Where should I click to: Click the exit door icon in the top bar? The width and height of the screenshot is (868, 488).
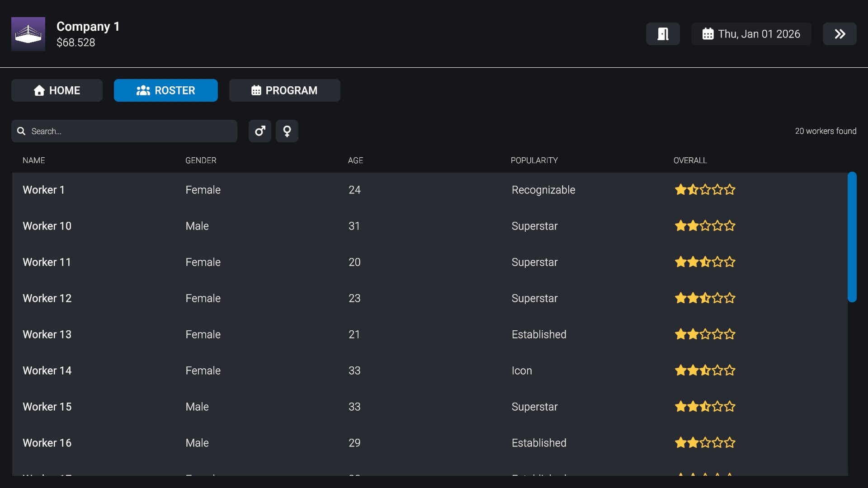(663, 33)
